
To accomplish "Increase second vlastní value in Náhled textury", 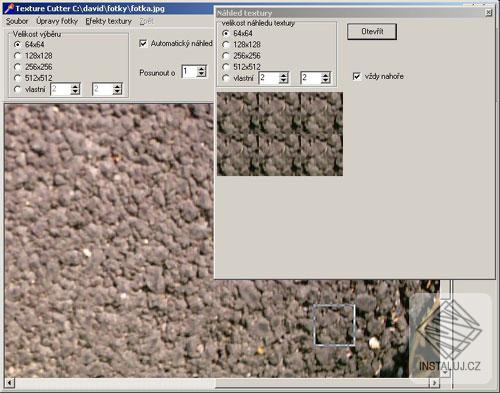I will click(325, 75).
